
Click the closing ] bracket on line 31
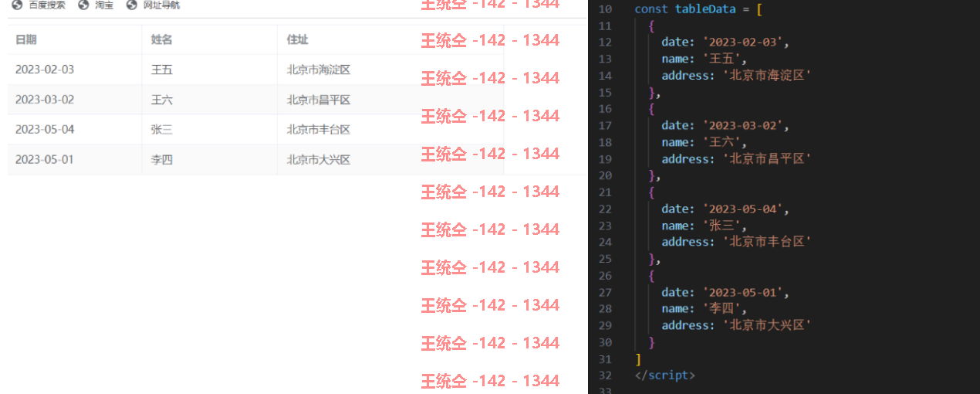[637, 359]
